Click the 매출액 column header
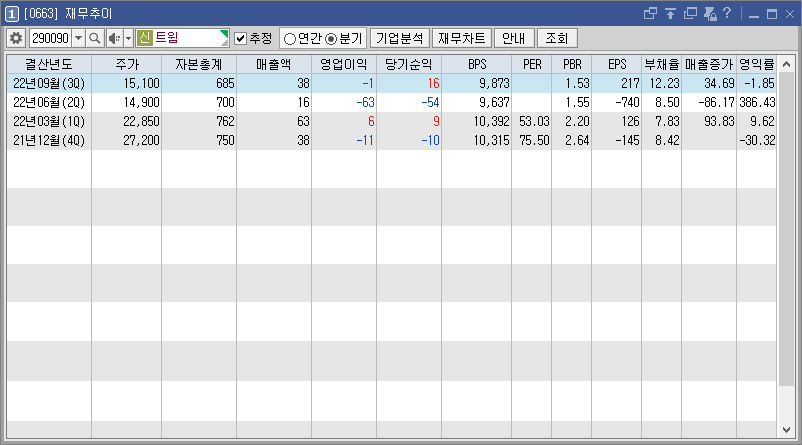Viewport: 802px width, 445px height. (274, 64)
